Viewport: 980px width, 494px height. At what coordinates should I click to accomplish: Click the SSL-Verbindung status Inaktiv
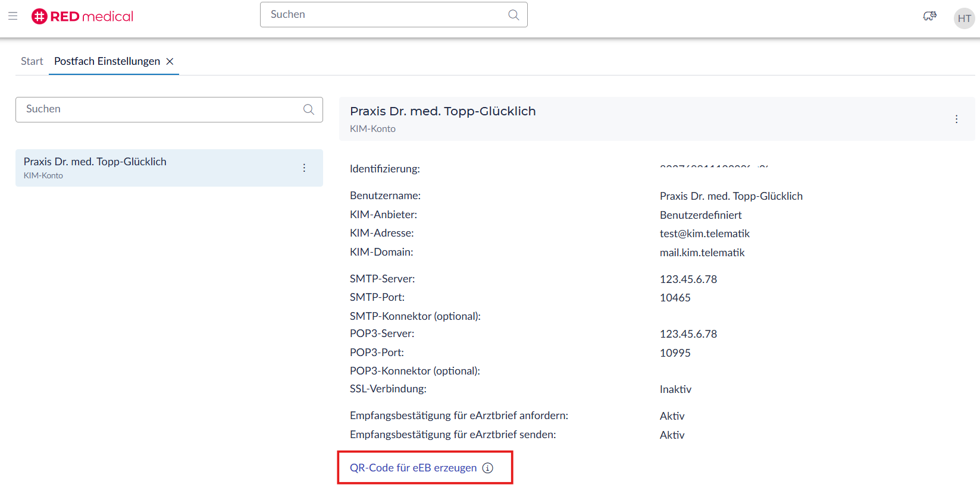pos(675,389)
